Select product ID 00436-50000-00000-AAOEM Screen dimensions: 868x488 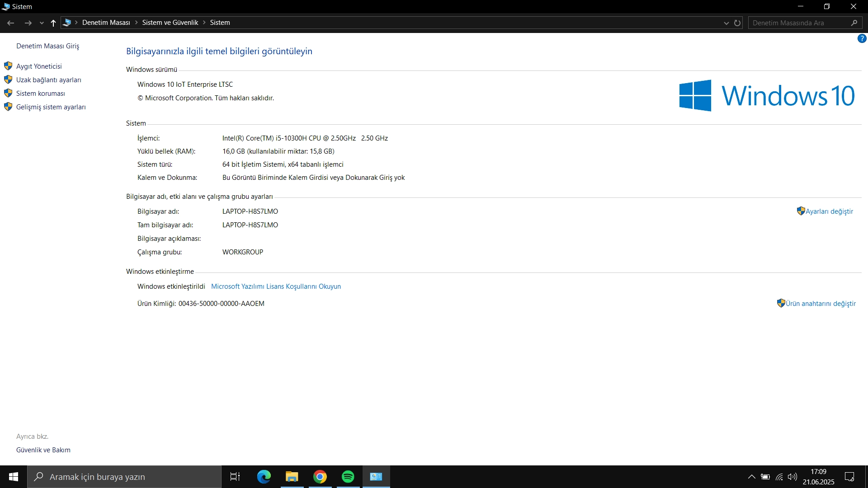click(x=221, y=304)
